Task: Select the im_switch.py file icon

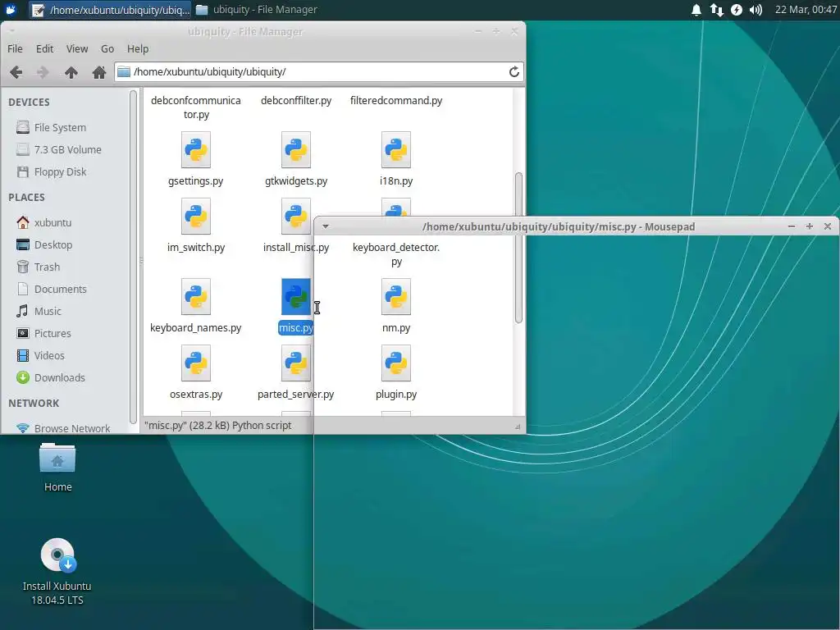Action: (195, 217)
